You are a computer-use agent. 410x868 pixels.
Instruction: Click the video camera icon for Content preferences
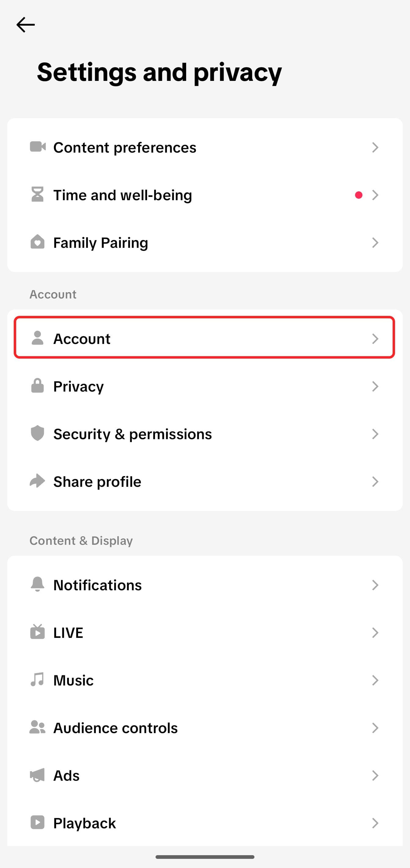coord(38,147)
